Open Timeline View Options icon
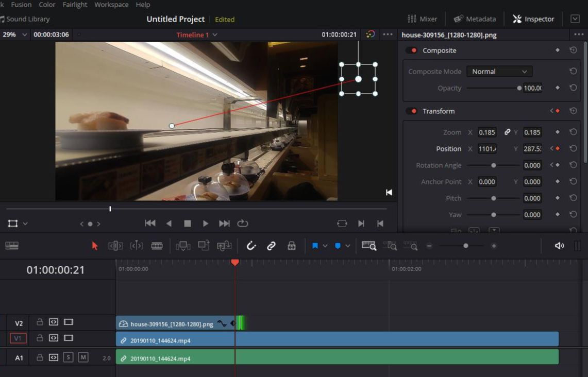Image resolution: width=588 pixels, height=377 pixels. (x=12, y=246)
